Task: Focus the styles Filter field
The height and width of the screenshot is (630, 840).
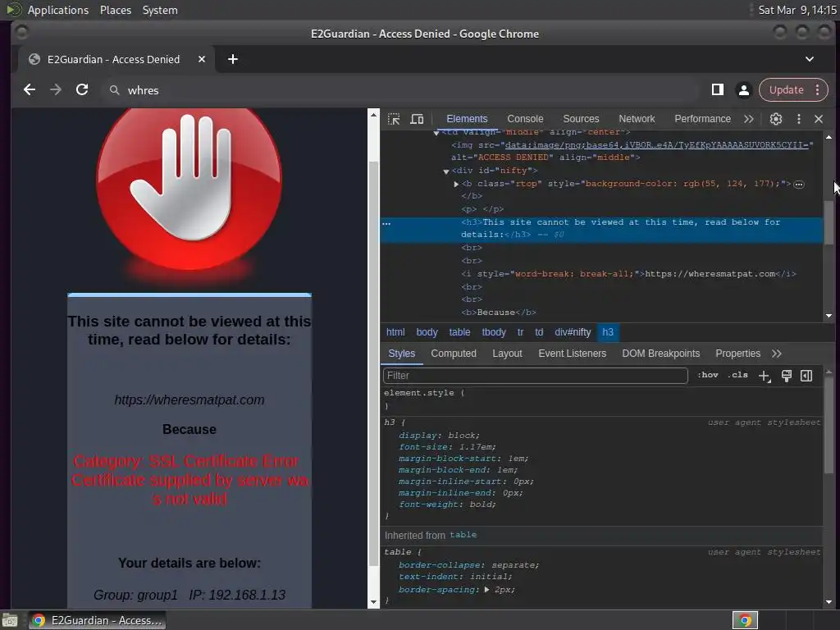Action: click(x=535, y=376)
